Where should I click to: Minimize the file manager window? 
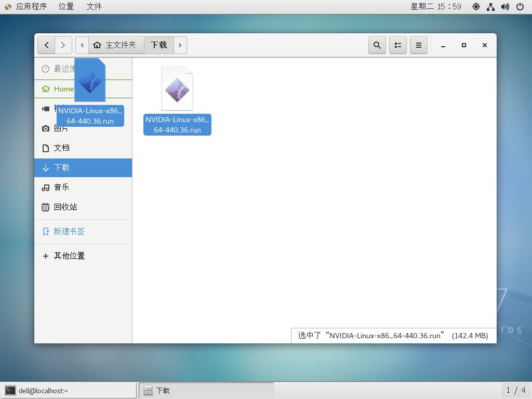[443, 45]
